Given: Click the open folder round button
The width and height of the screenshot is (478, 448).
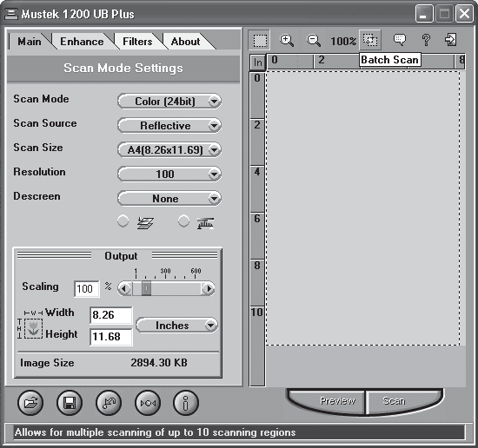Looking at the screenshot, I should (30, 403).
